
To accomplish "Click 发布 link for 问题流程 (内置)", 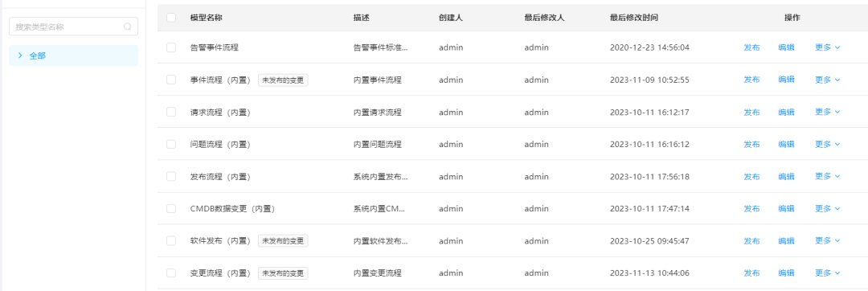I will tap(751, 145).
